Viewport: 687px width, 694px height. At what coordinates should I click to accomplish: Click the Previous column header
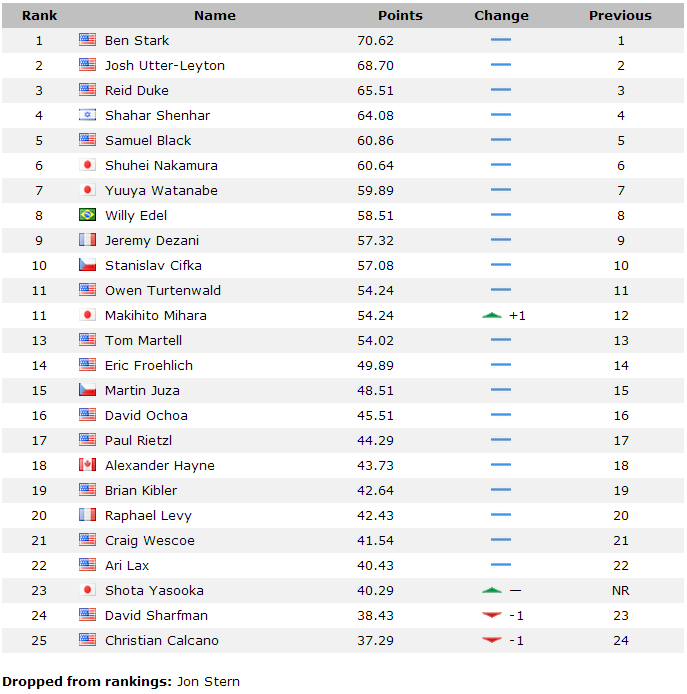point(620,15)
